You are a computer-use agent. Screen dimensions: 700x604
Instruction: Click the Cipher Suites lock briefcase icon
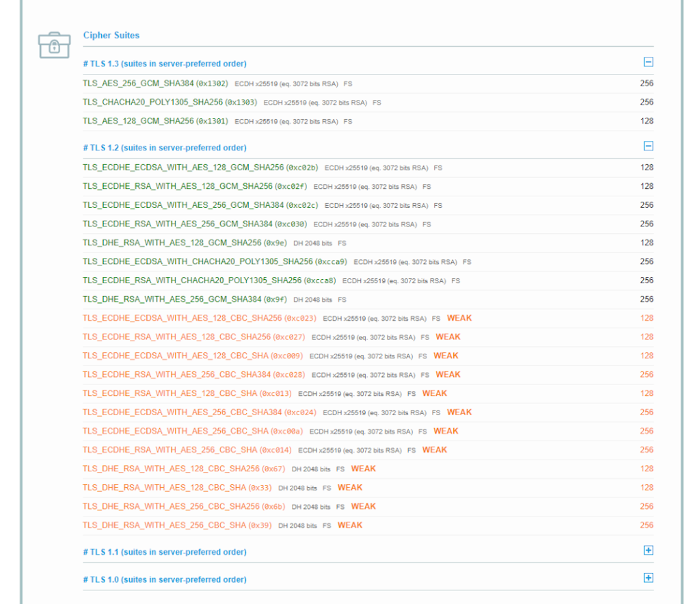coord(54,44)
